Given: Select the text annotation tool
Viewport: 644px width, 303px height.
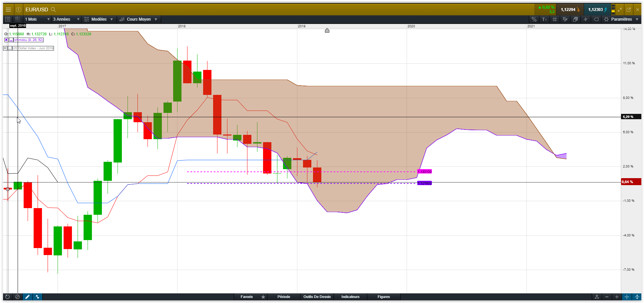Looking at the screenshot, I should (544, 19).
